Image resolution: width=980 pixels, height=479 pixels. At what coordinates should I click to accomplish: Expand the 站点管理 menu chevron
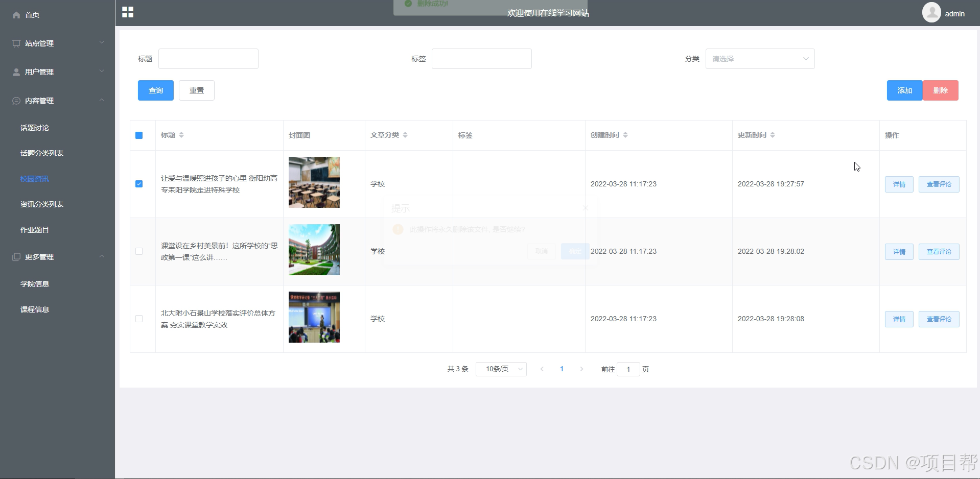tap(102, 42)
